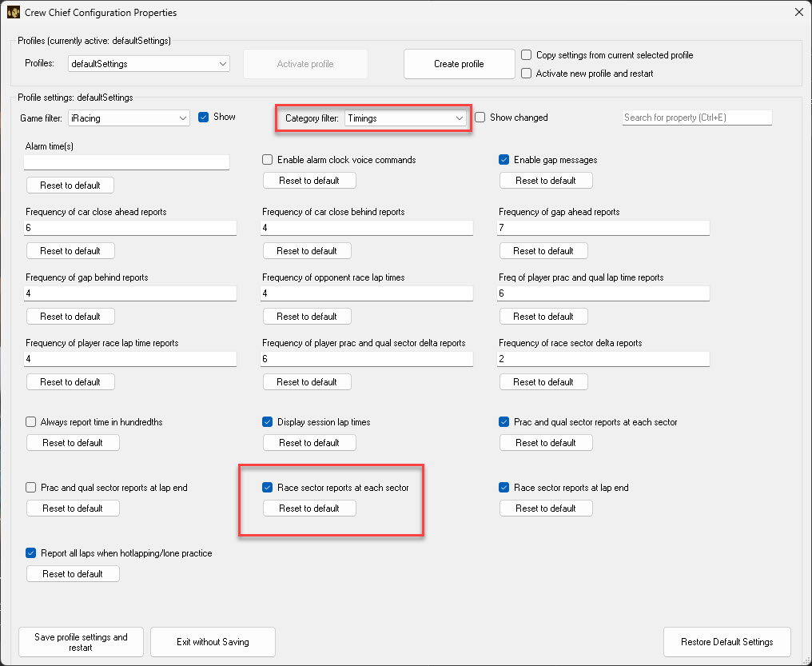This screenshot has width=812, height=666.
Task: Reset Prac and qual reports at lap end
Action: coord(73,508)
